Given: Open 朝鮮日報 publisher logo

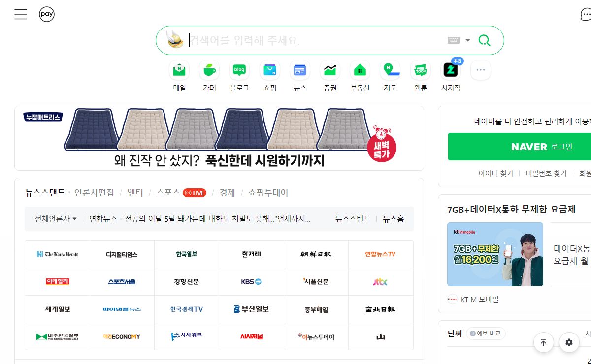Looking at the screenshot, I should [x=316, y=254].
